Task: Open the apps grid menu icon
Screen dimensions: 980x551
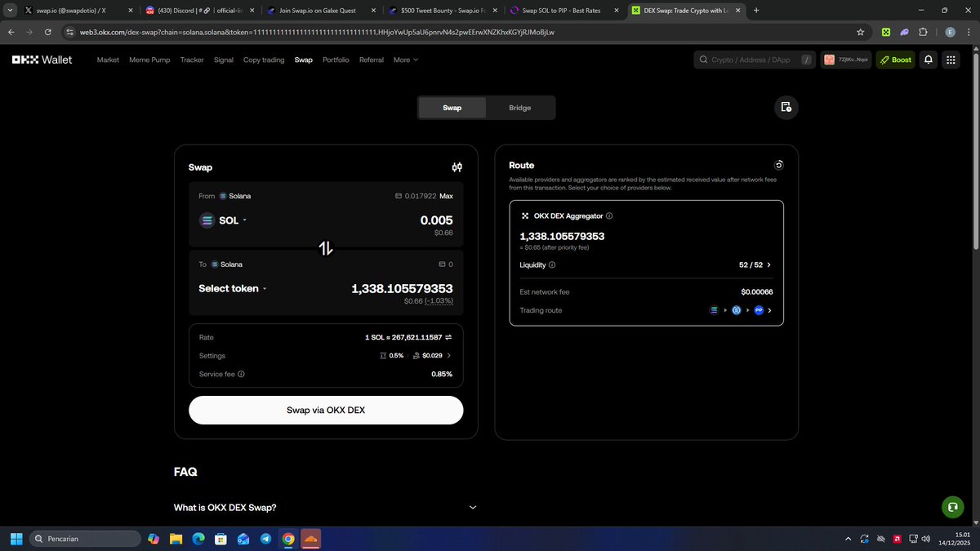Action: (951, 60)
